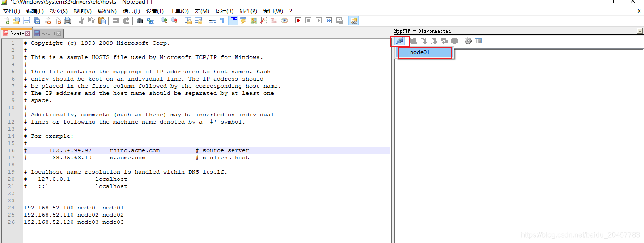Screen dimensions: 644x243
Task: Open NppFTP settings gear
Action: click(468, 41)
